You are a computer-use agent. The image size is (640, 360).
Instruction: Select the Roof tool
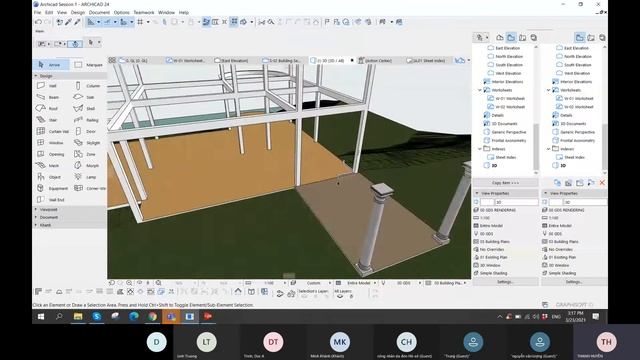pos(47,109)
